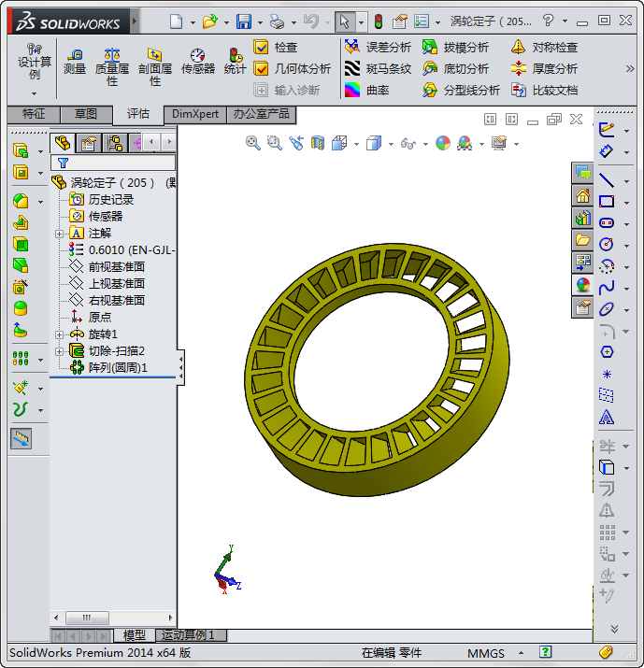Click the MMGS unit system button
The height and width of the screenshot is (668, 644).
tap(486, 653)
